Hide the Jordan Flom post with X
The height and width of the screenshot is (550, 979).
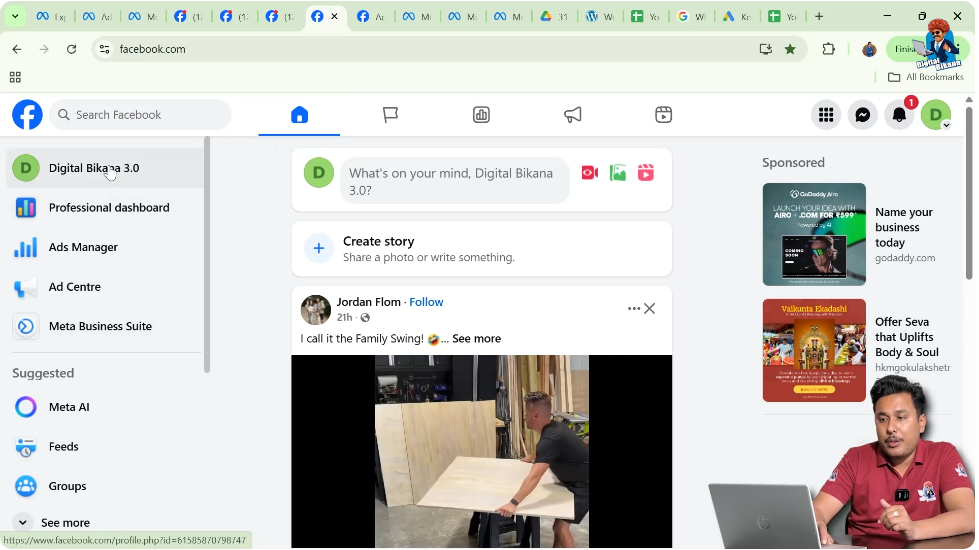pos(650,308)
